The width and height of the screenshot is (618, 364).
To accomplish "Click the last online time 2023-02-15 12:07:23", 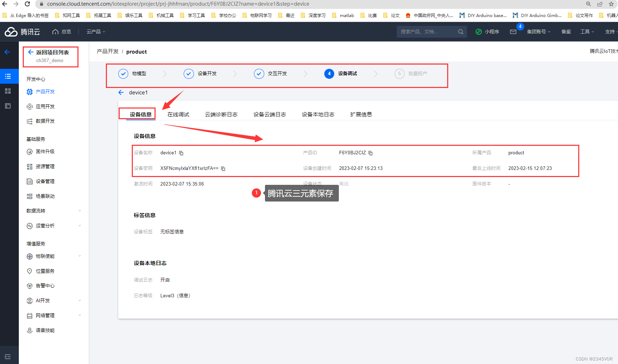I will coord(530,169).
